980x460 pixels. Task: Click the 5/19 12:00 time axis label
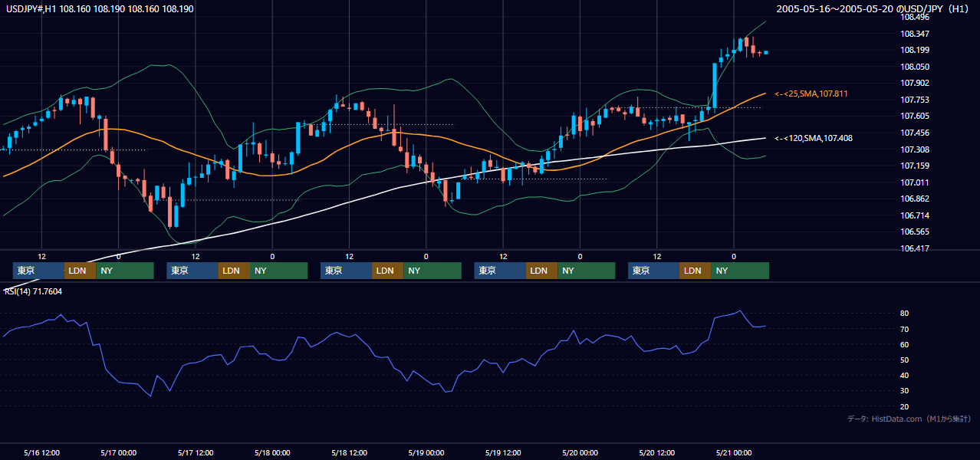503,452
